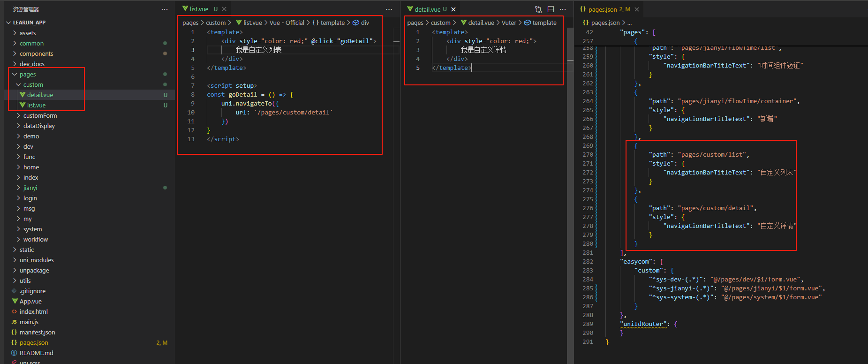Collapse the custom folder in Explorer
Viewport: 868px width, 364px height.
point(33,85)
